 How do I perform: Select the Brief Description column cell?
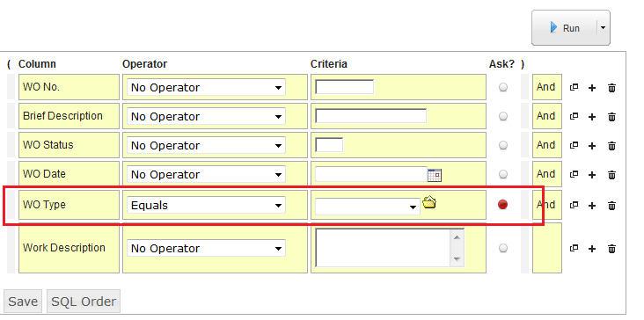pyautogui.click(x=69, y=116)
